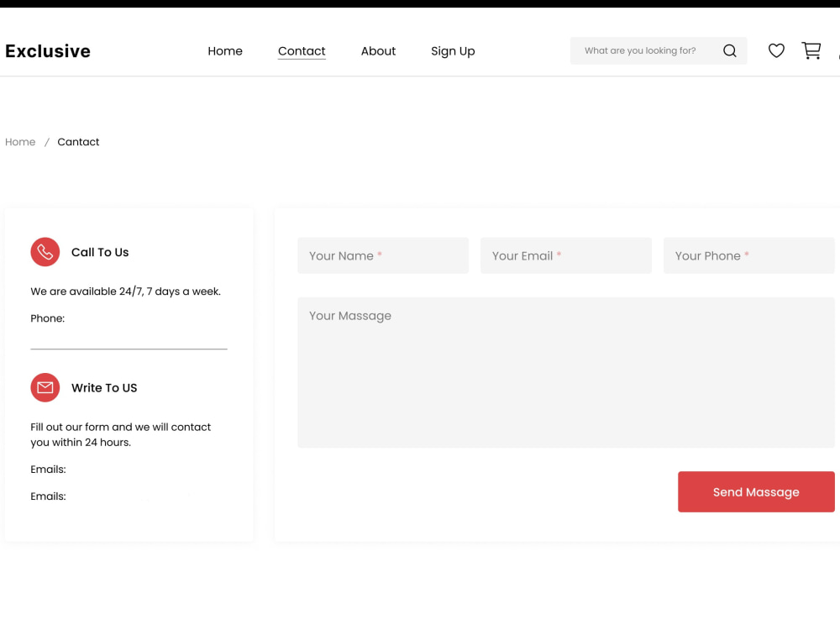Image resolution: width=840 pixels, height=630 pixels.
Task: Navigate to Home in the top menu
Action: (225, 50)
